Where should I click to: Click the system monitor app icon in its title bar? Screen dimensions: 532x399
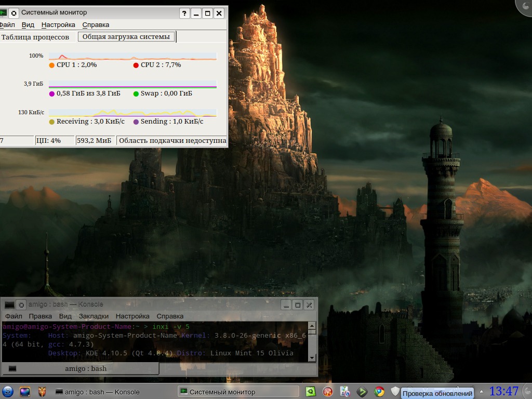coord(4,13)
